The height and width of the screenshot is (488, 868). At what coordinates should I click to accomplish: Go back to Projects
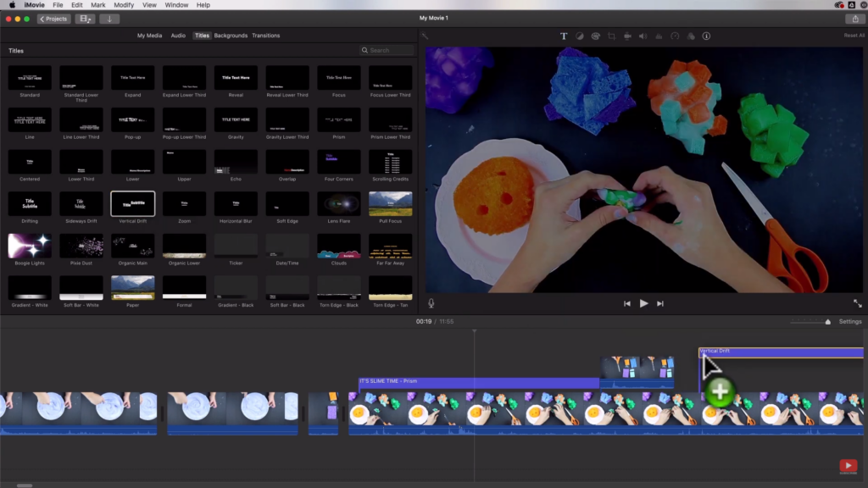tap(53, 19)
